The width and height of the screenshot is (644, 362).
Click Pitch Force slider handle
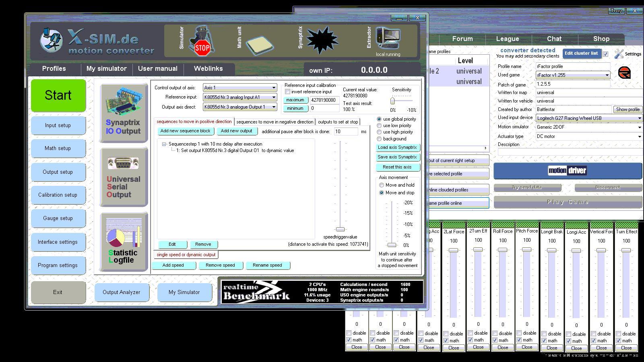(527, 249)
